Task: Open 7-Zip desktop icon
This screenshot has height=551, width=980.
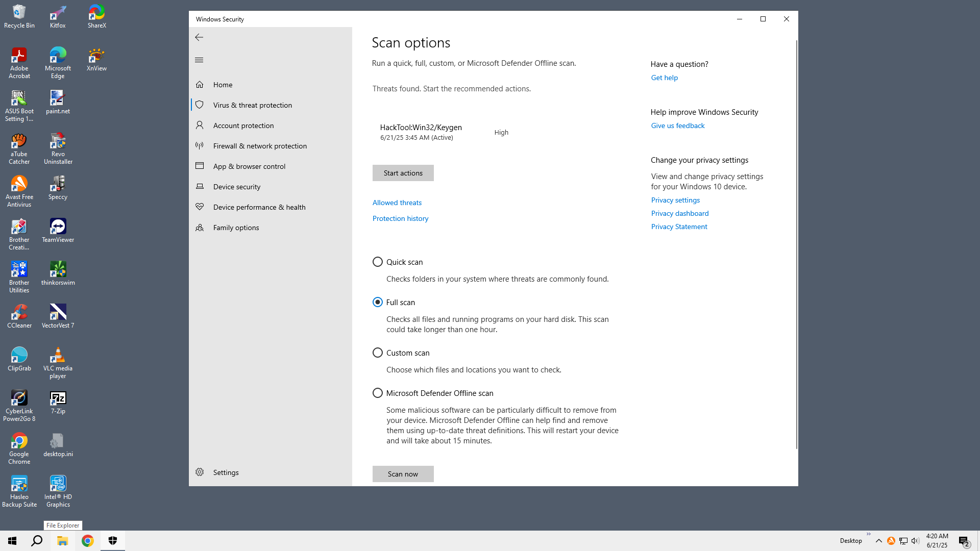Action: click(58, 403)
